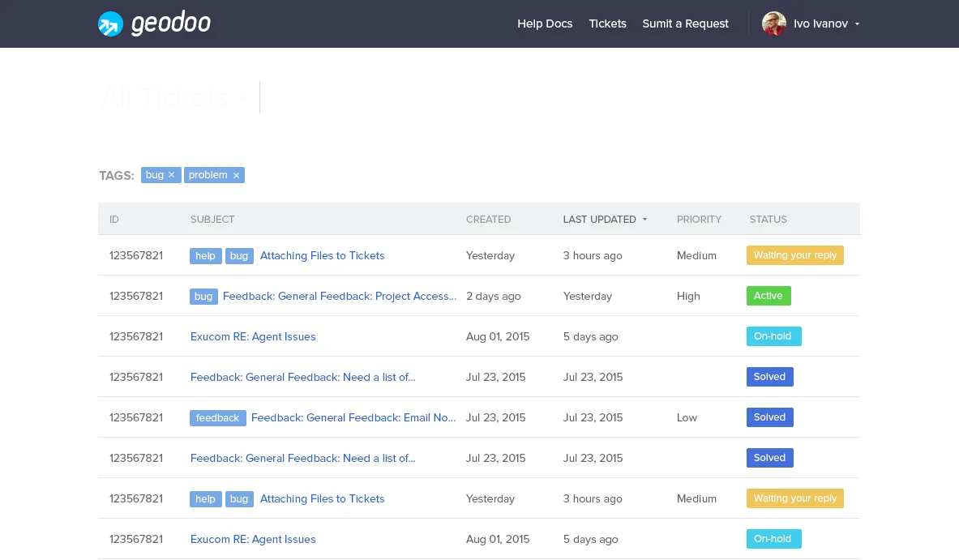Open first Attaching Files to Tickets ticket
Screen dimensions: 959x560
click(x=322, y=255)
